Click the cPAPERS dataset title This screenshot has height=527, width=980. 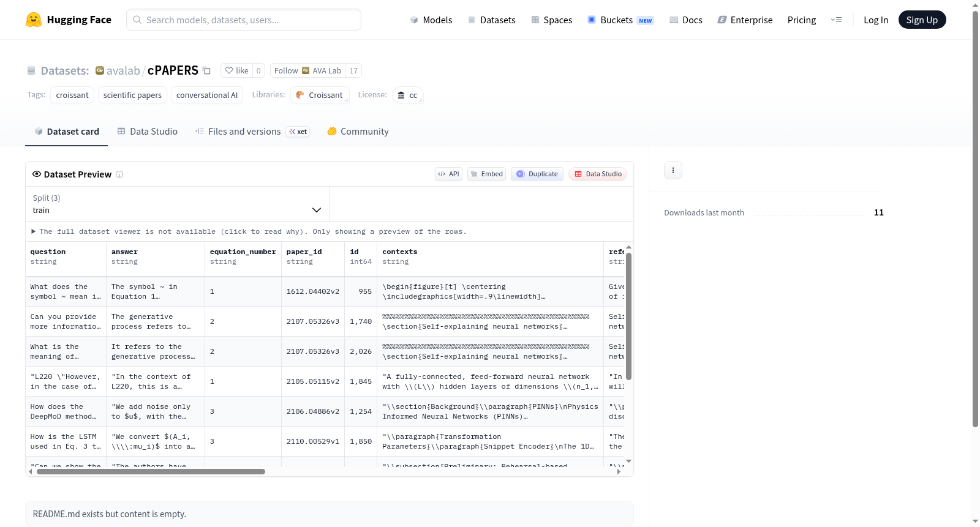pyautogui.click(x=173, y=70)
